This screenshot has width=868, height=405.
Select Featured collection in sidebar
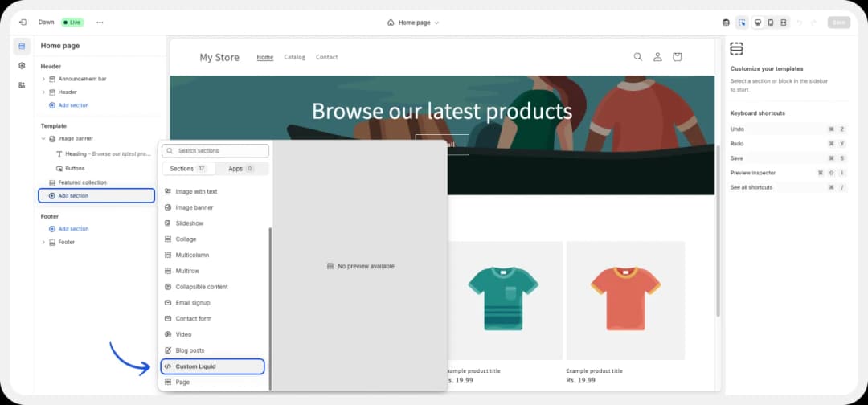click(82, 182)
